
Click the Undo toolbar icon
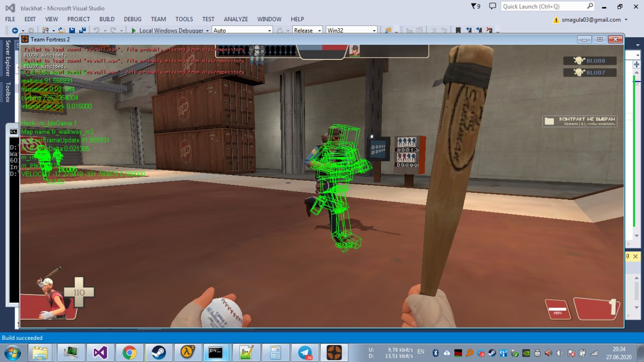97,31
